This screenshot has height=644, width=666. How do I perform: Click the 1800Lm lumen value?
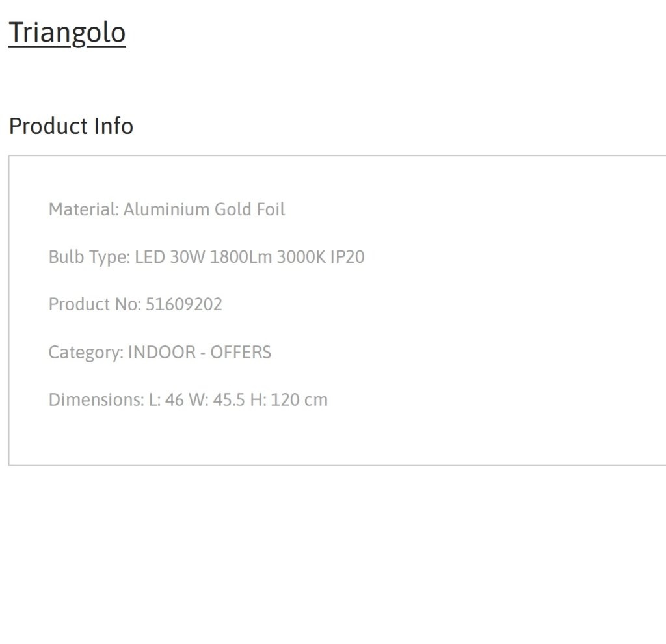(x=241, y=257)
